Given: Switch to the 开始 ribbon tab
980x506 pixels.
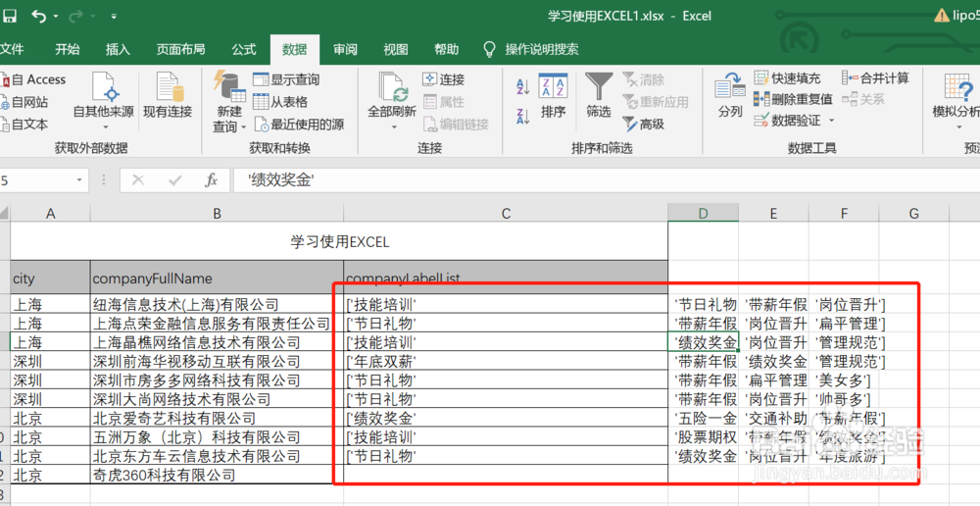Looking at the screenshot, I should 67,49.
